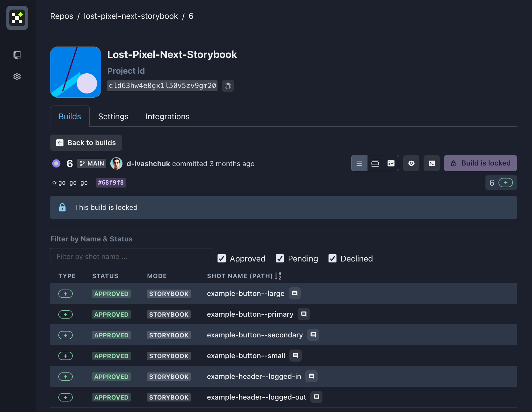Click the Filter by shot name field
The height and width of the screenshot is (412, 532).
tap(131, 256)
